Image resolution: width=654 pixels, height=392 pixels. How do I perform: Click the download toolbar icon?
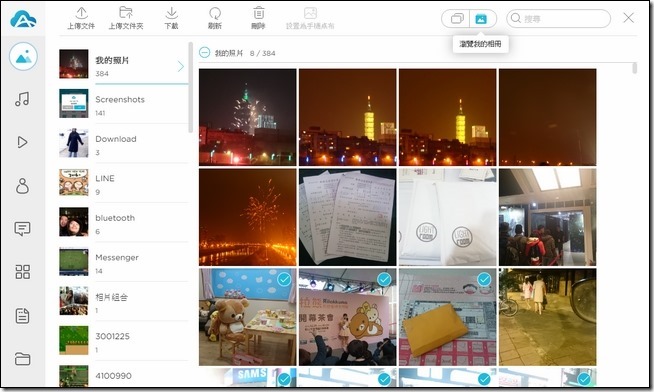(x=171, y=19)
